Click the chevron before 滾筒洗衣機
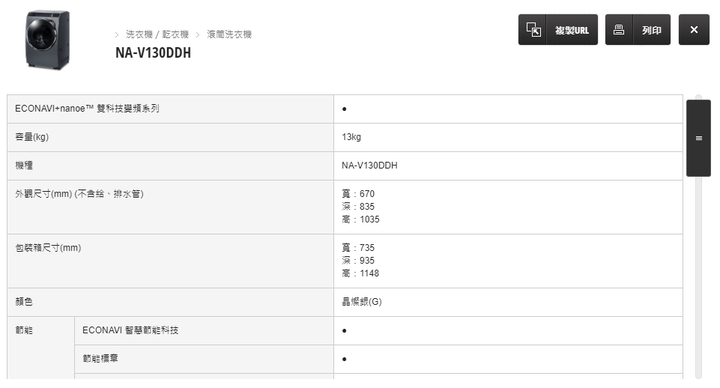 point(198,35)
